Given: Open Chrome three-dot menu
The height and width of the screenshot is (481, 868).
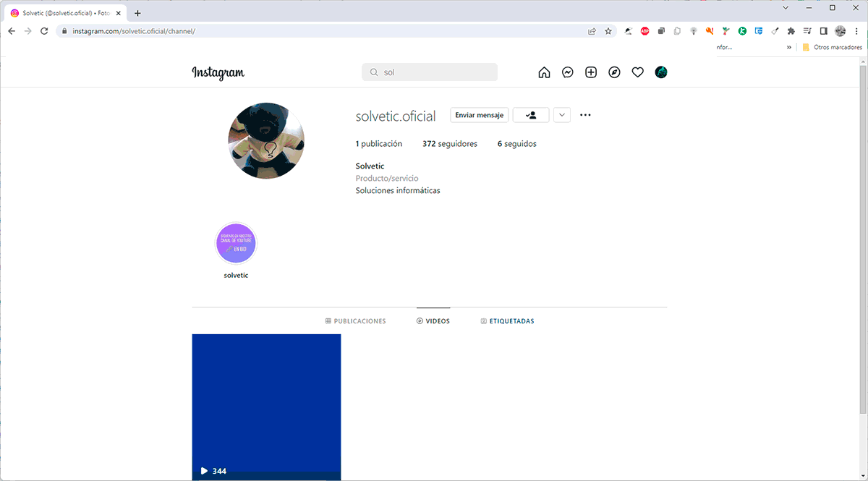Looking at the screenshot, I should (856, 31).
